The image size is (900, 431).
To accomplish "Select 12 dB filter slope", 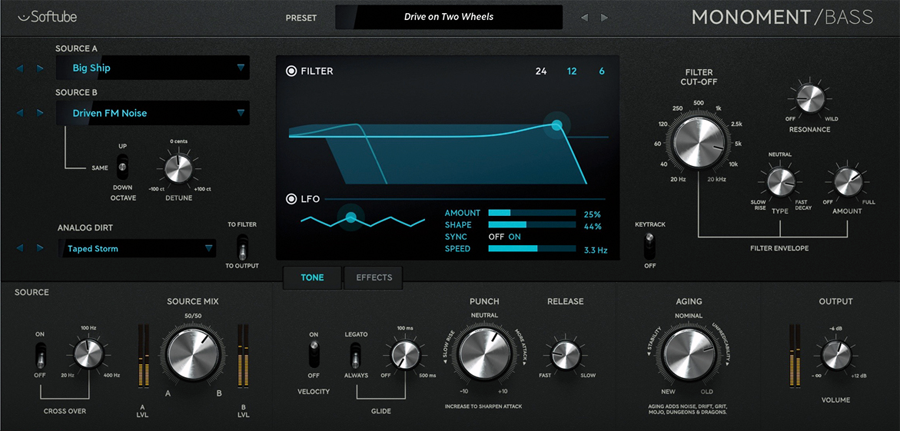I will (572, 72).
